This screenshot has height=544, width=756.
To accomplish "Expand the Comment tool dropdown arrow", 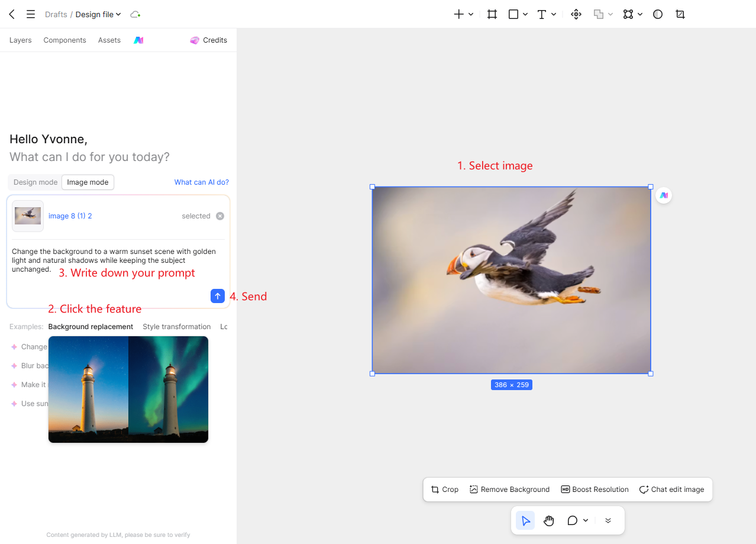I will click(586, 520).
